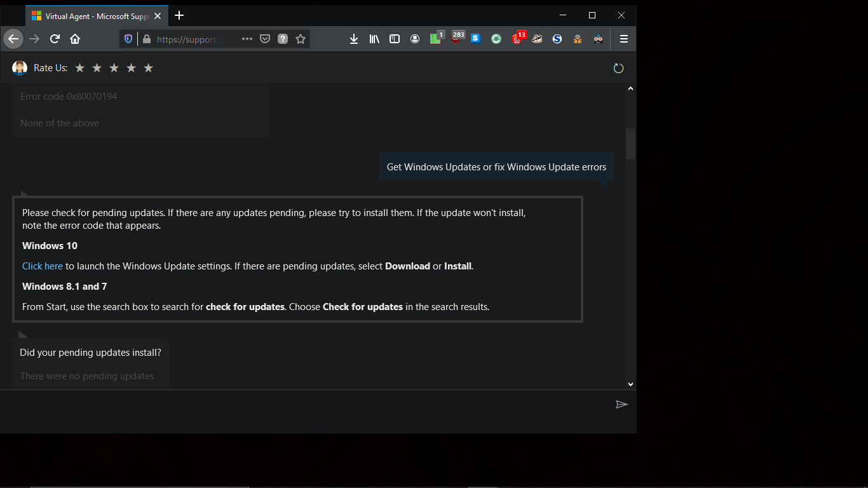The image size is (868, 488).
Task: Rate the agent three stars
Action: (x=114, y=68)
